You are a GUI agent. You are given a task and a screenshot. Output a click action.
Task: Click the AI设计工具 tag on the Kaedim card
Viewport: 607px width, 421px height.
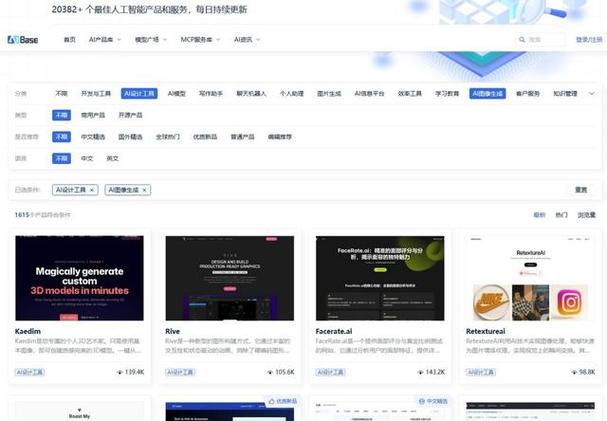pos(30,372)
